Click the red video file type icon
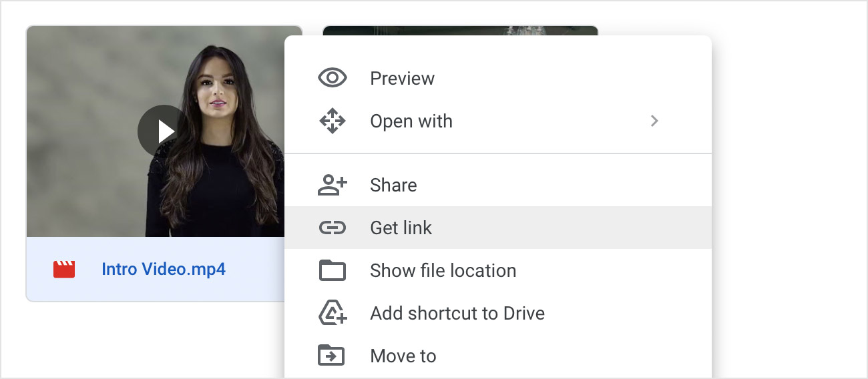 tap(64, 270)
